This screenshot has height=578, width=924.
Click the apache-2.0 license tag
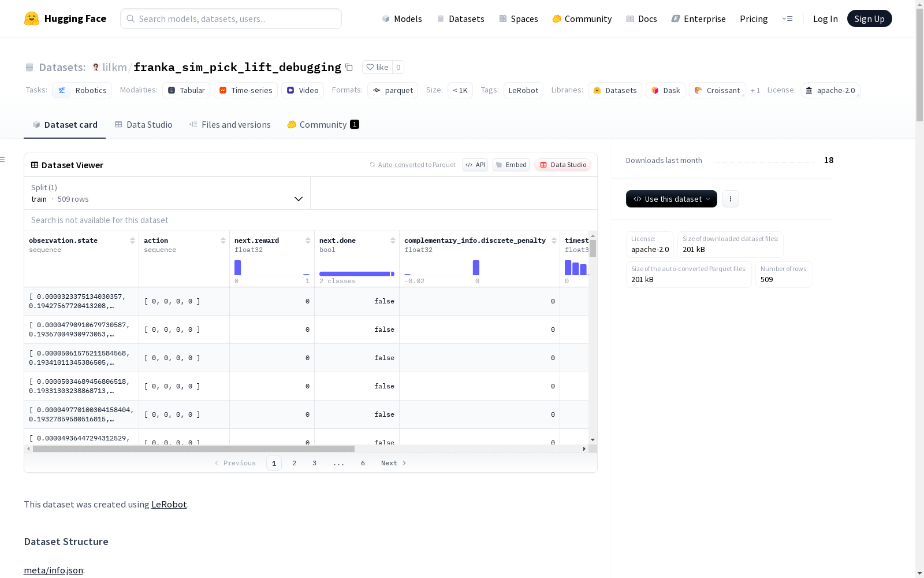click(x=830, y=90)
